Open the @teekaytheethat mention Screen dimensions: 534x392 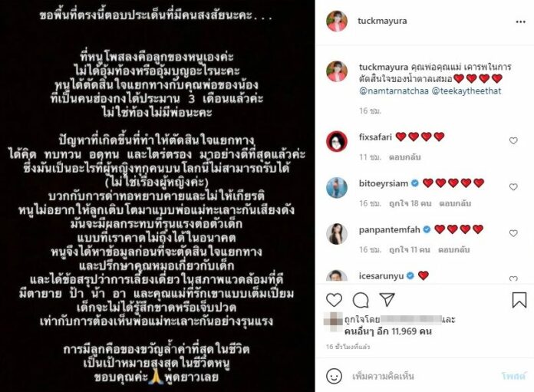[466, 91]
